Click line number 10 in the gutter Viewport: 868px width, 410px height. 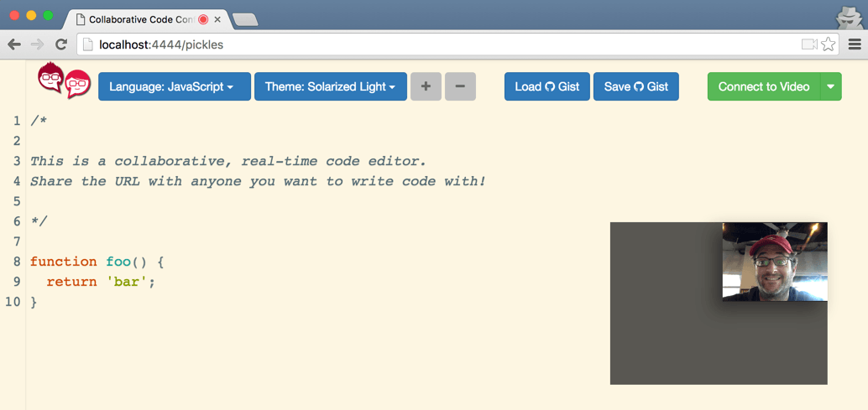point(13,302)
